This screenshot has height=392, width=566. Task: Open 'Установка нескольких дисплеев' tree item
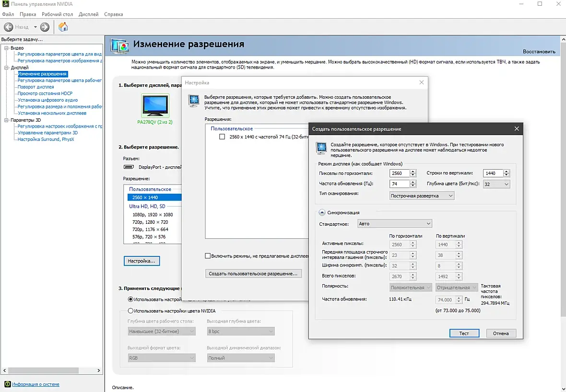tap(52, 113)
